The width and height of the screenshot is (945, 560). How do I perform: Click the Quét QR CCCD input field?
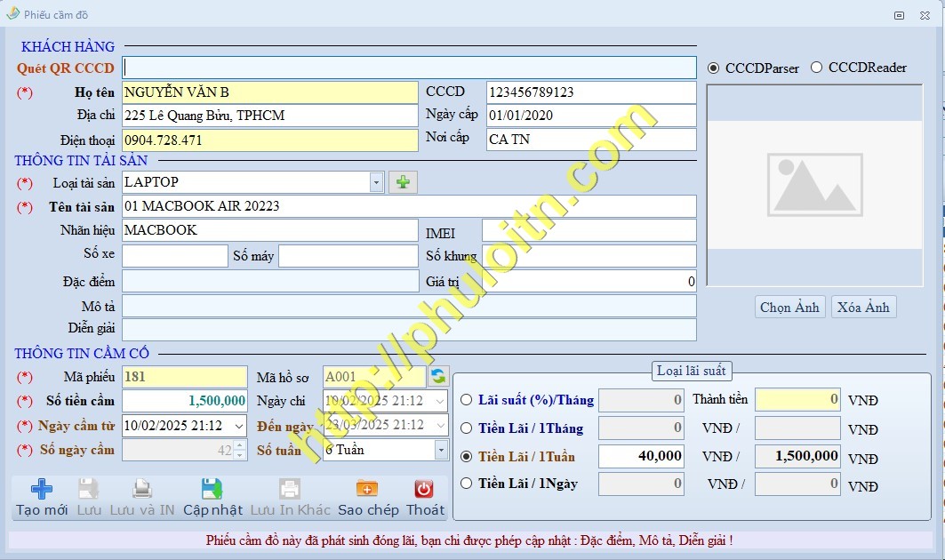[x=409, y=68]
